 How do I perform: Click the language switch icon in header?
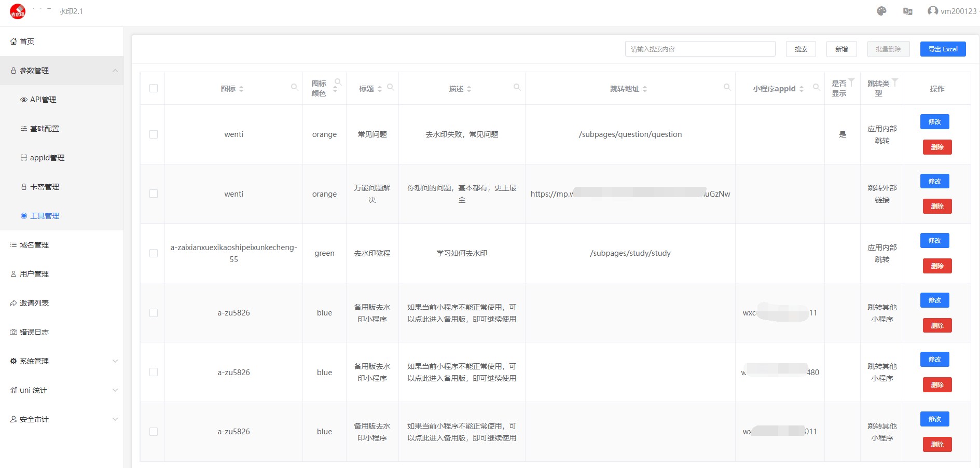[907, 11]
